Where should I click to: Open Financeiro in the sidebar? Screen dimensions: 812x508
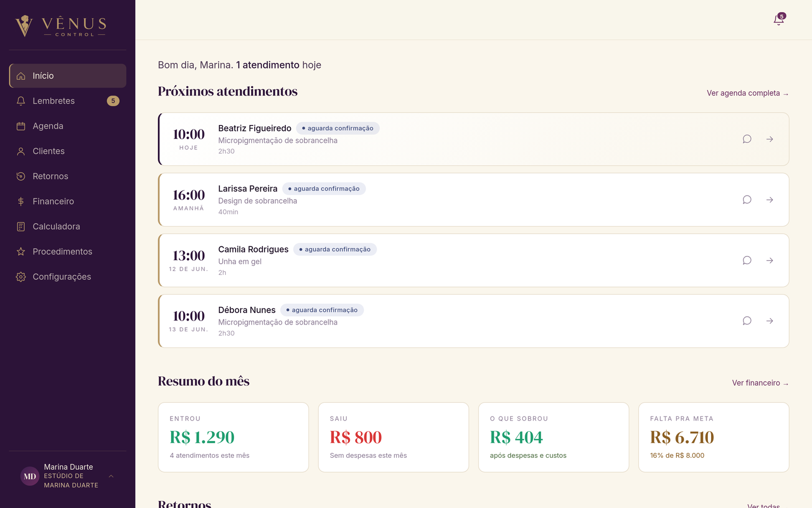click(67, 202)
